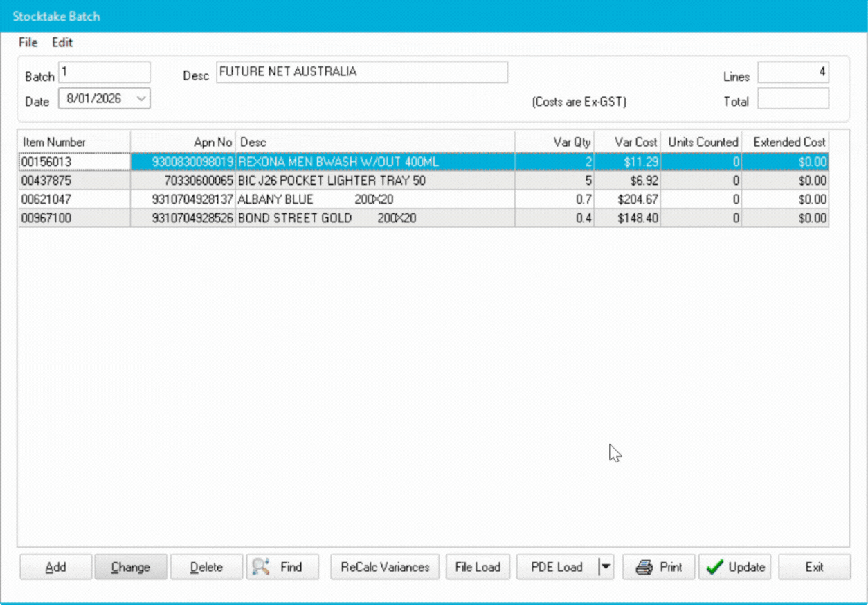Click into the Batch number field
The width and height of the screenshot is (868, 605).
[104, 72]
